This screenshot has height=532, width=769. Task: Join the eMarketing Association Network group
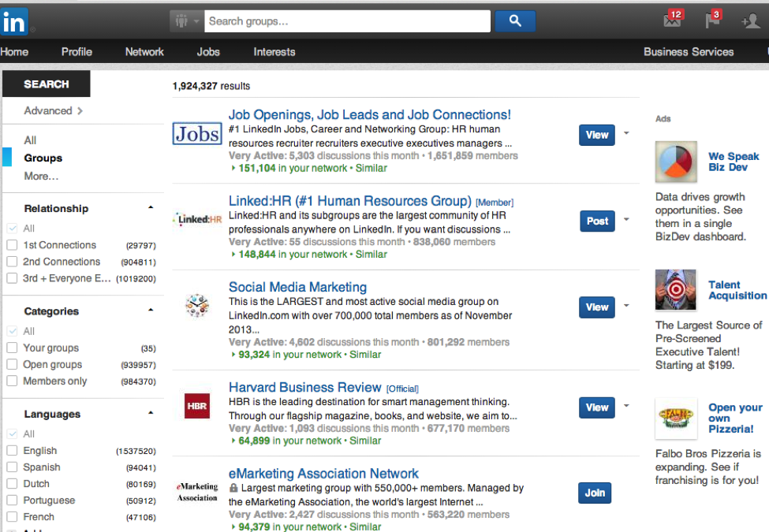click(x=595, y=493)
